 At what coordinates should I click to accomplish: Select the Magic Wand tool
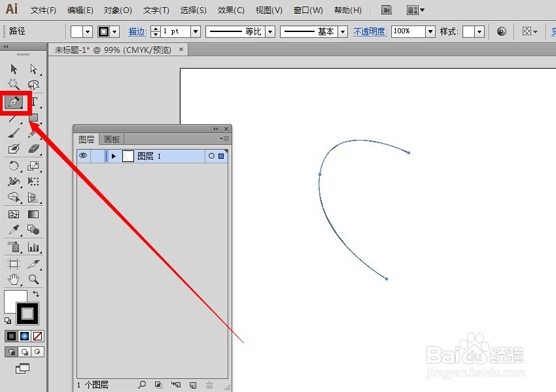click(14, 84)
